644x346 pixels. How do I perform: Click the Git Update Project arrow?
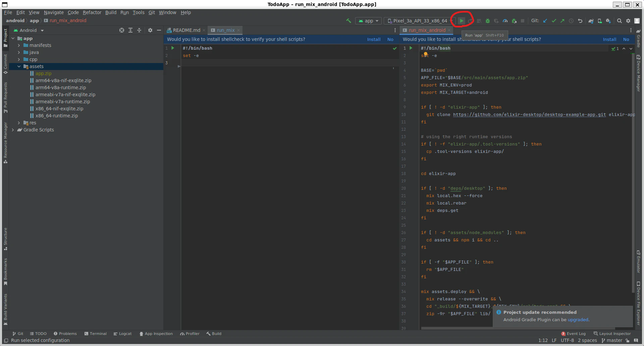[545, 21]
